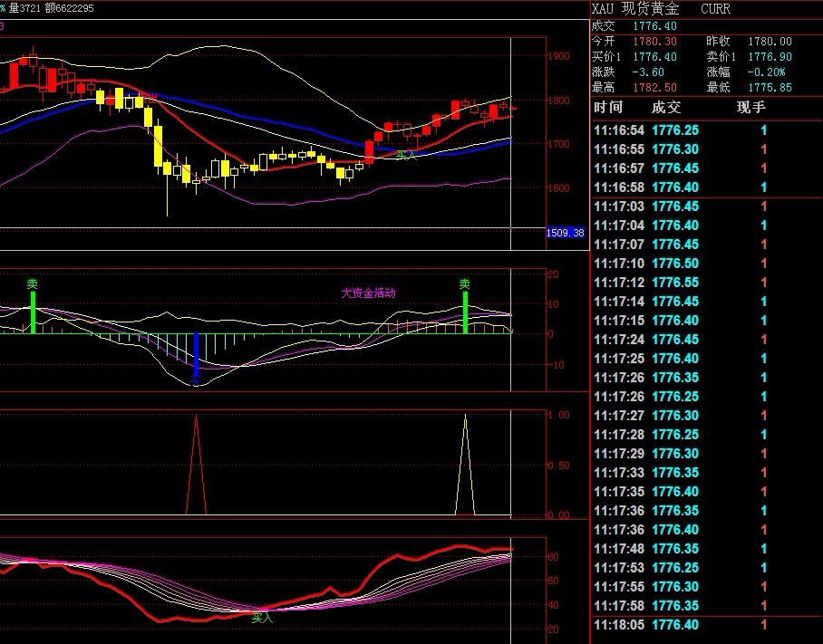Click the yellow spike peak in the signal panel

pos(465,417)
